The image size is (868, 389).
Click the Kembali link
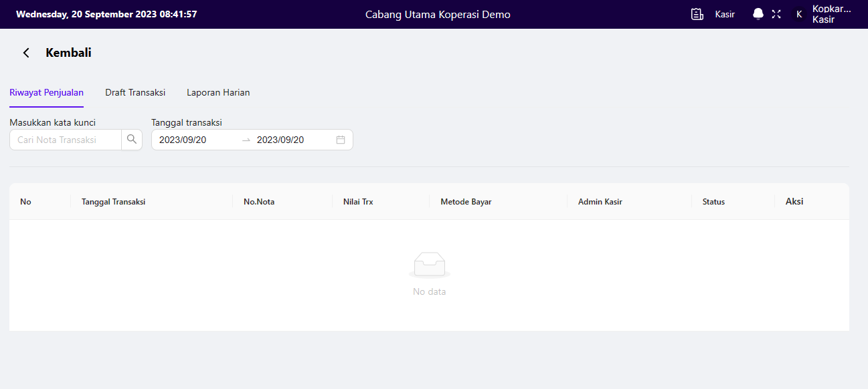(68, 53)
